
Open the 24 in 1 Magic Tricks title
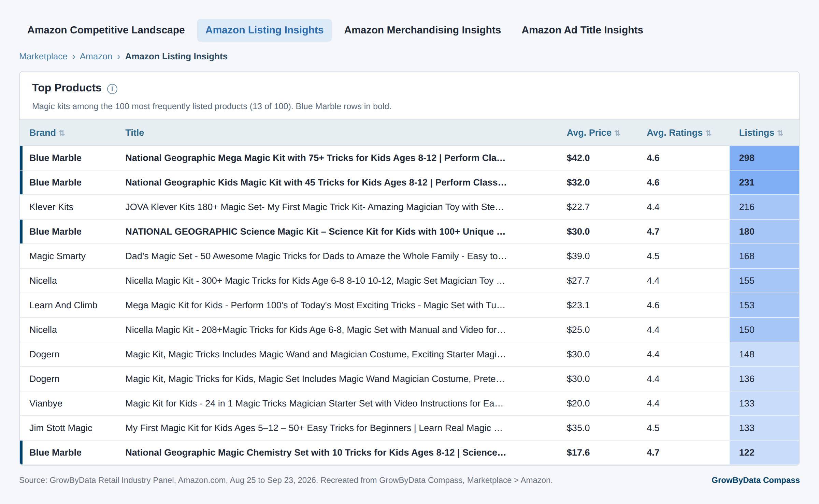click(x=314, y=403)
